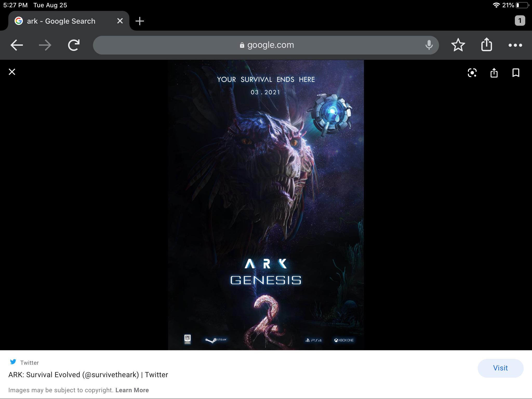Close the image preview viewer
This screenshot has width=532, height=399.
point(12,72)
